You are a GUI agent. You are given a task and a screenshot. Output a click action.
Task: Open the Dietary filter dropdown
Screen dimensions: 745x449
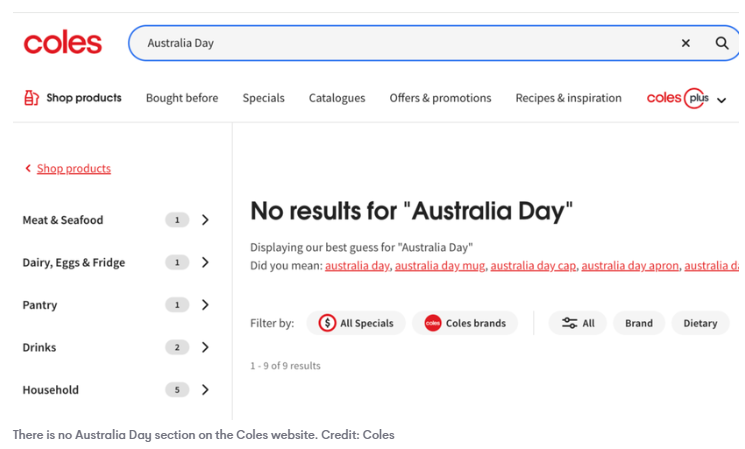[700, 323]
